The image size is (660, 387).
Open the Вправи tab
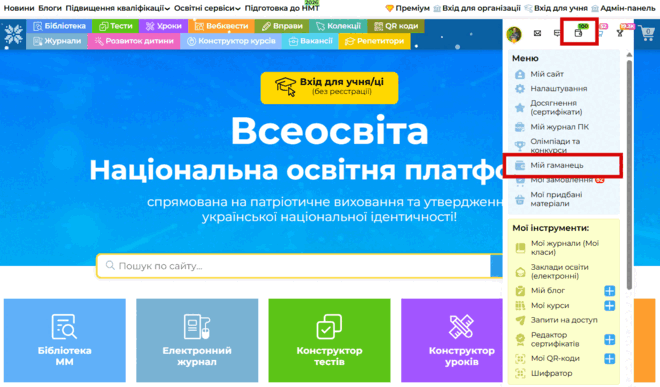pos(282,26)
